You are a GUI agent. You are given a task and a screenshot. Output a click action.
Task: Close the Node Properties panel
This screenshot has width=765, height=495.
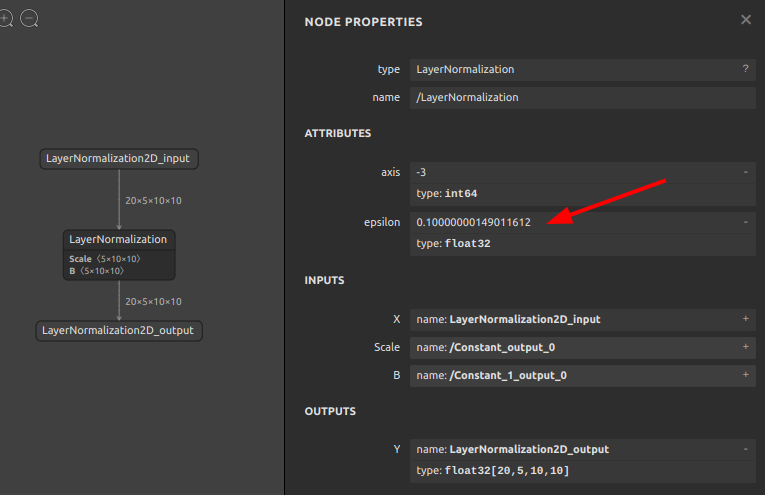pos(745,19)
